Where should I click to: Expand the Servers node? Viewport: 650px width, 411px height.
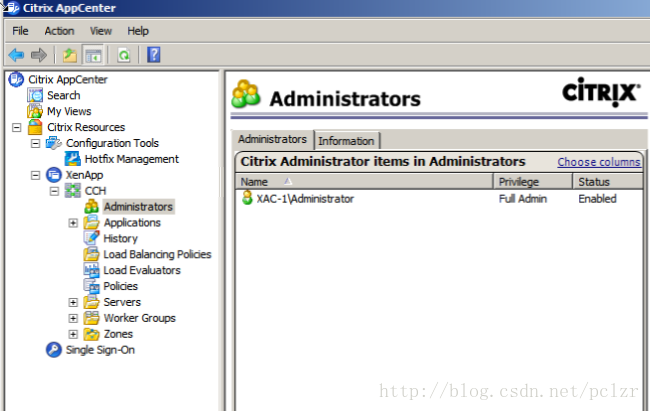click(x=73, y=302)
